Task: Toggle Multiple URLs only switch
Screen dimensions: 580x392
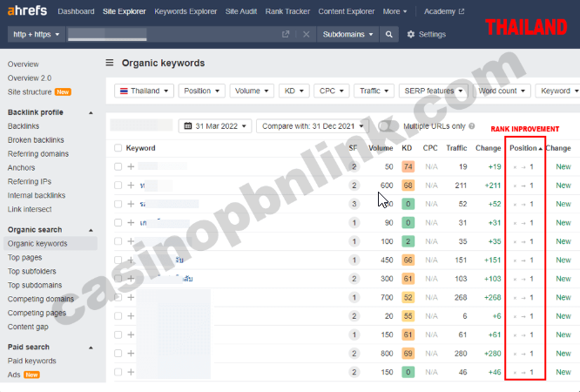Action: pyautogui.click(x=388, y=125)
